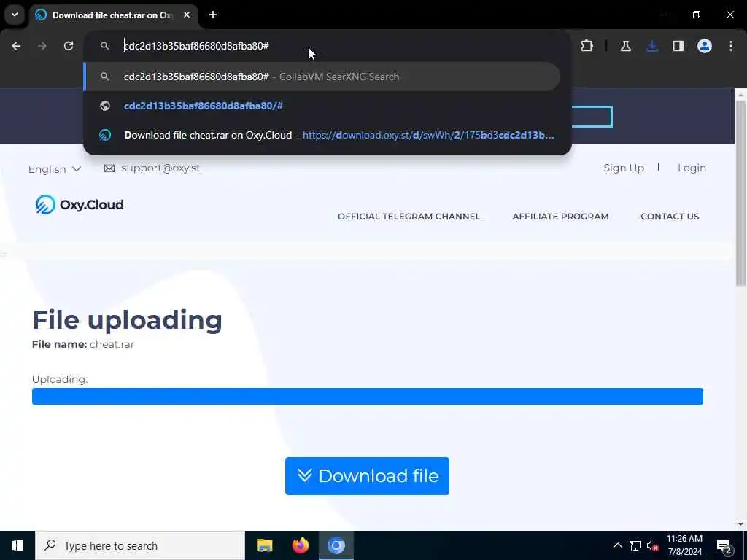This screenshot has width=747, height=560.
Task: Click the envelope icon beside support email
Action: pos(109,168)
